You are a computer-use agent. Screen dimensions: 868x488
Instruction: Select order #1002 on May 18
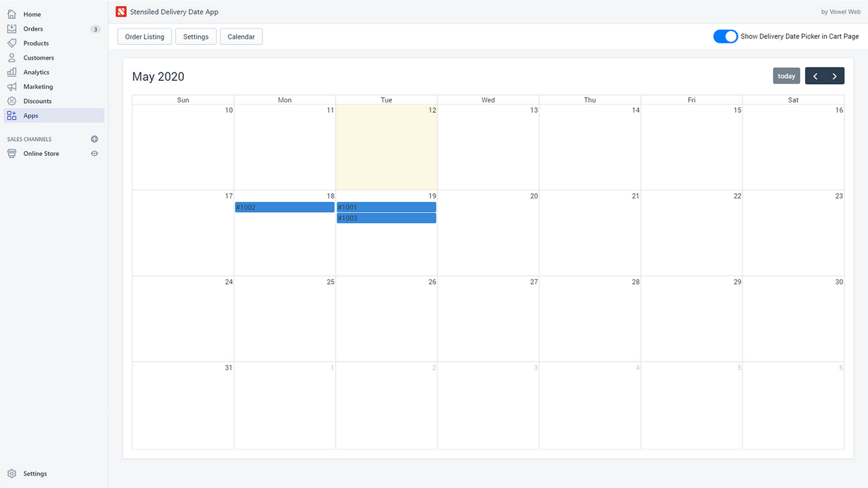[x=284, y=207]
